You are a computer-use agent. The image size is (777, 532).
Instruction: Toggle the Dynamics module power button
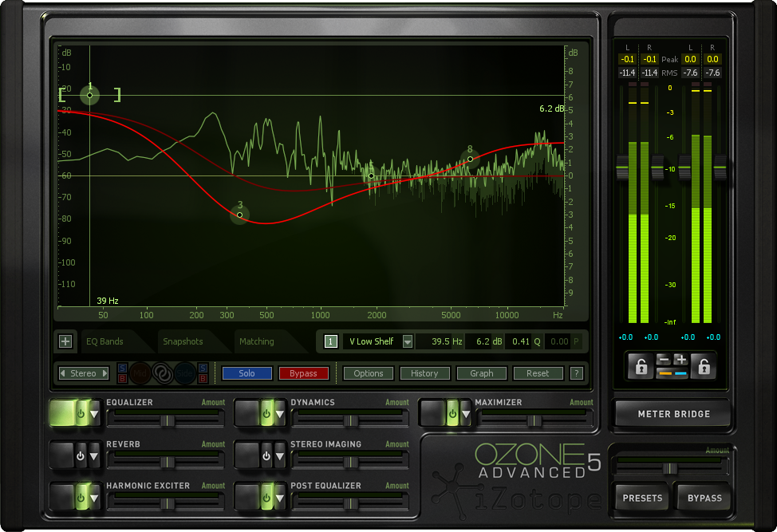pyautogui.click(x=266, y=414)
